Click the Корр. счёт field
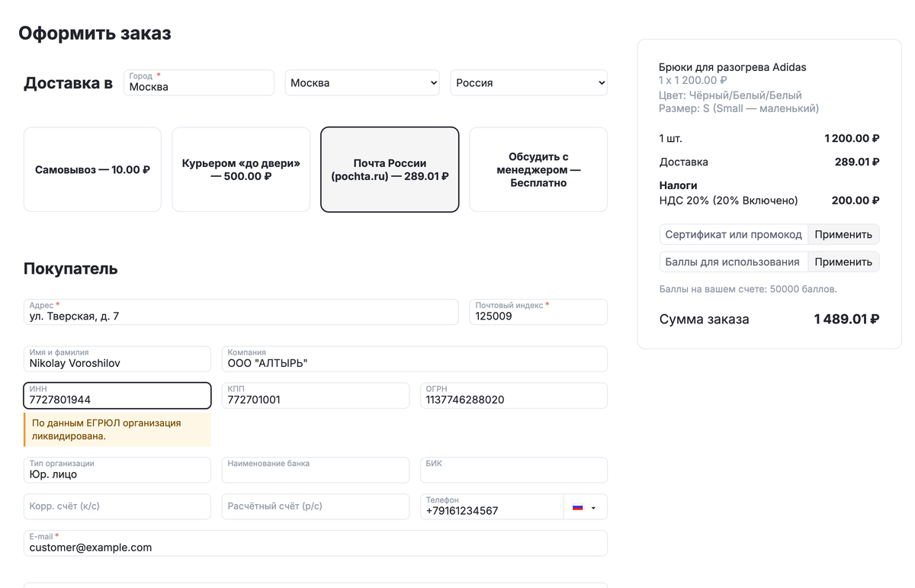This screenshot has width=915, height=588. pos(117,507)
